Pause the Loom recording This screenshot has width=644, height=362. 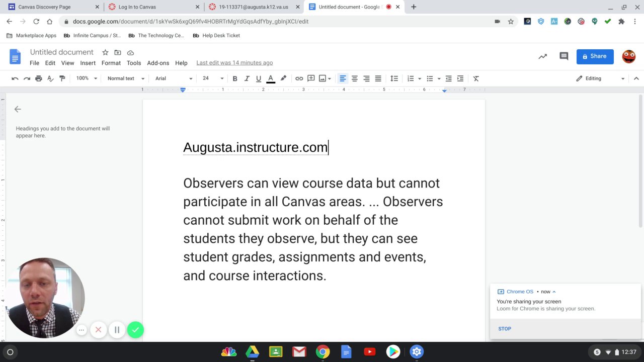[117, 330]
